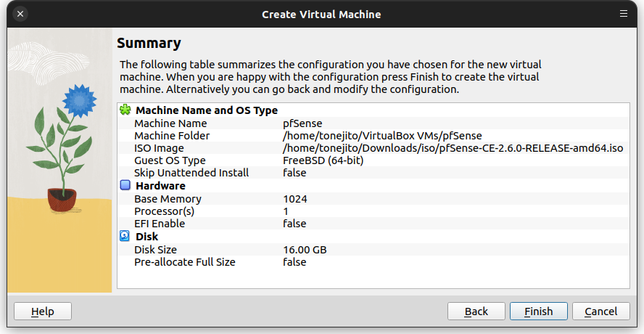Click the Finish button
Image resolution: width=644 pixels, height=334 pixels.
point(538,311)
